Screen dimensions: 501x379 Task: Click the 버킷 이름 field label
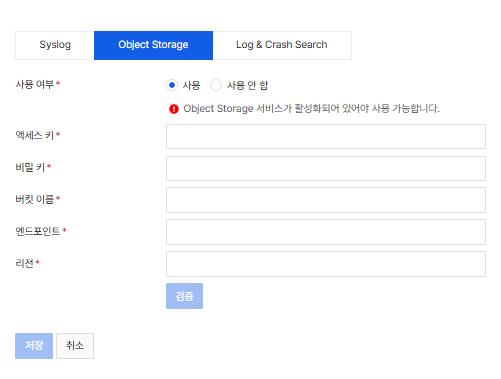coord(35,199)
